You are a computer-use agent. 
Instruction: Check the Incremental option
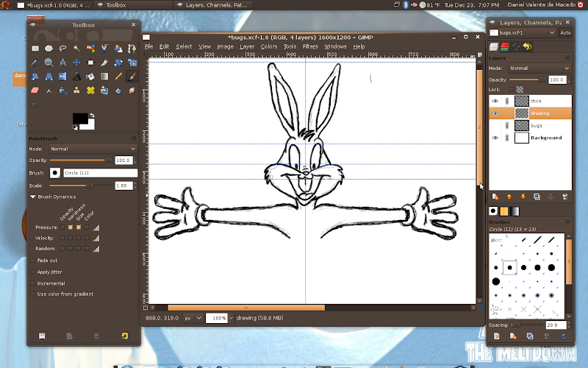click(32, 283)
